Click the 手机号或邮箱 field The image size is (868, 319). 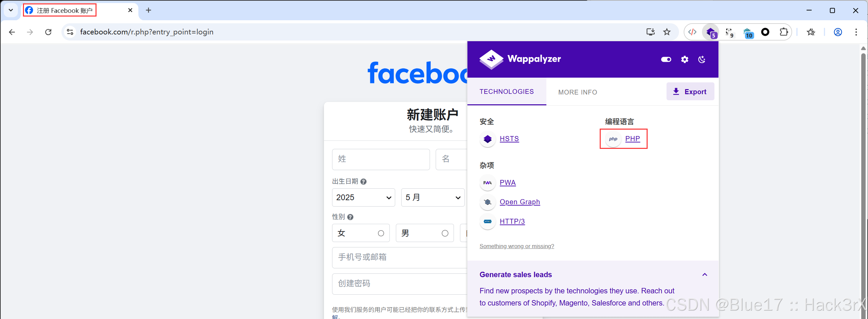(x=400, y=258)
